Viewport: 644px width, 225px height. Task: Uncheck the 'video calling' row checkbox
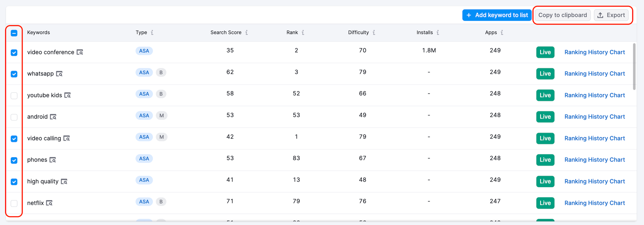(x=14, y=139)
